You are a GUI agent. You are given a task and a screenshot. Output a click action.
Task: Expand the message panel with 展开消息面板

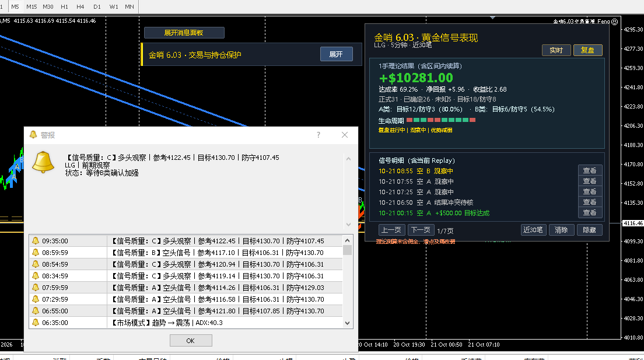(184, 33)
